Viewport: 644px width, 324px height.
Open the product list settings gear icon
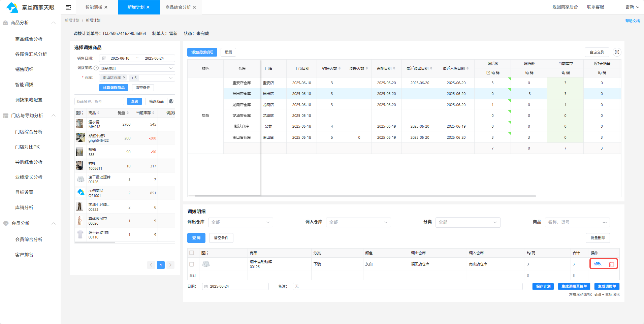click(171, 101)
